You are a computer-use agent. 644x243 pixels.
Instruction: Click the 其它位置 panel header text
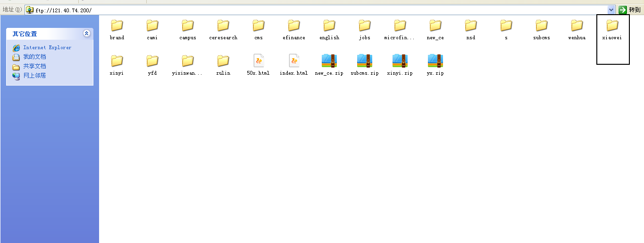[25, 34]
